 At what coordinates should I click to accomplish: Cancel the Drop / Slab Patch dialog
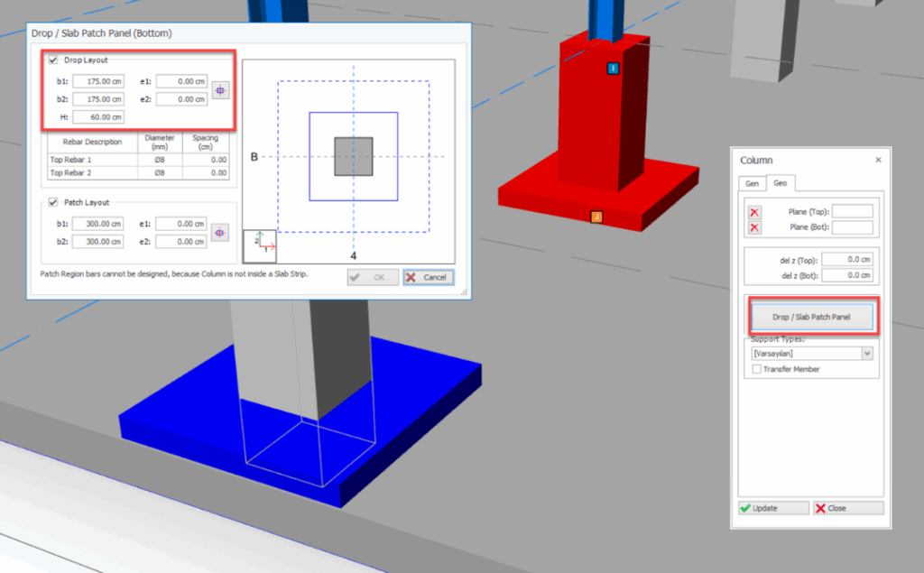click(429, 277)
